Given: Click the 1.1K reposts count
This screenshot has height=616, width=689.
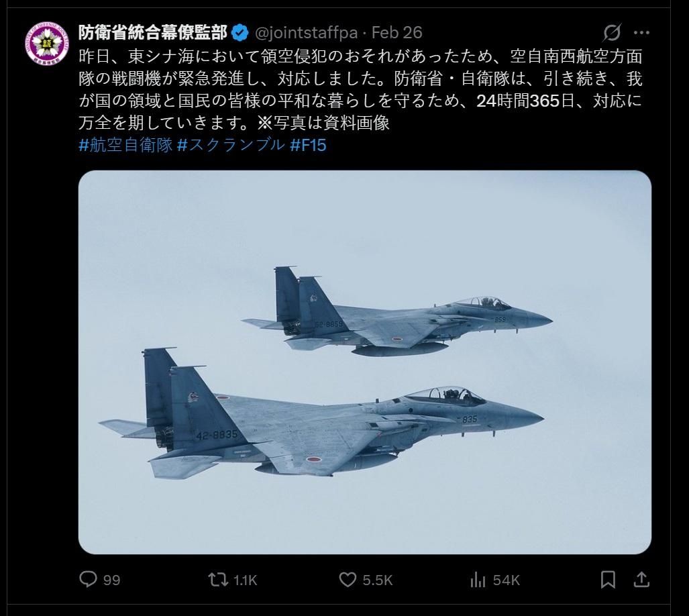Looking at the screenshot, I should [245, 580].
